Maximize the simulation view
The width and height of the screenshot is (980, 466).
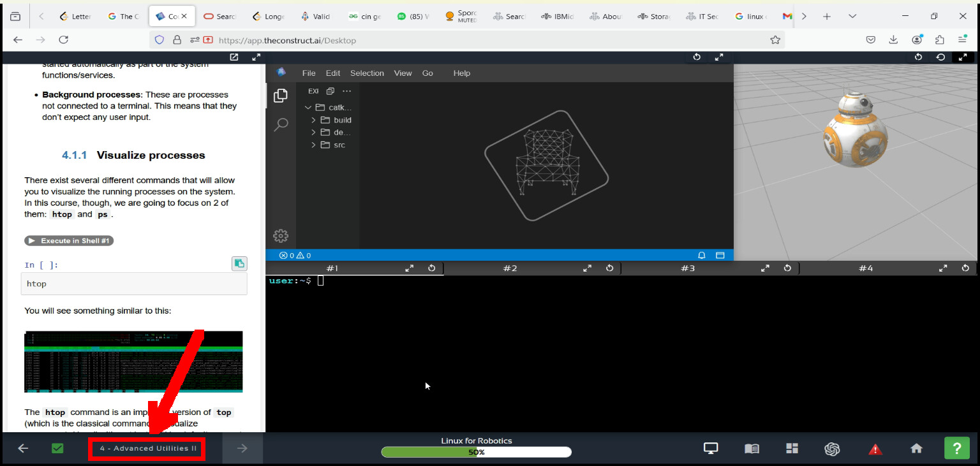963,57
